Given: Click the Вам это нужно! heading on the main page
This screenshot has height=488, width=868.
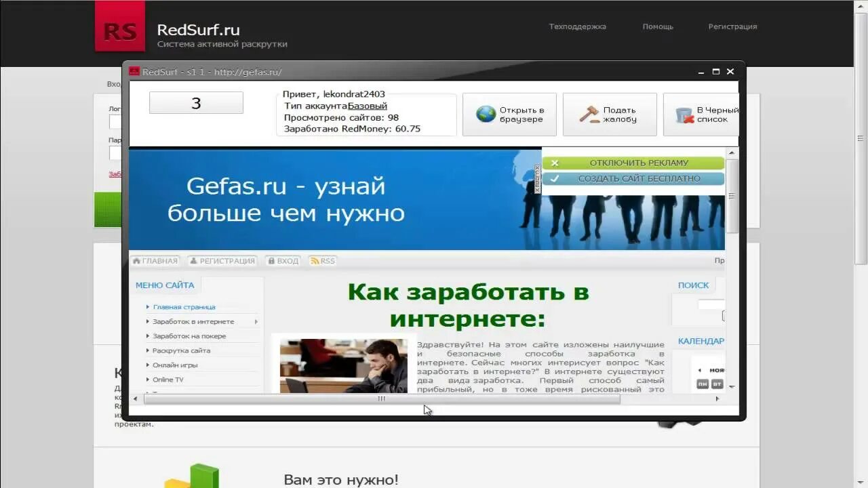Looking at the screenshot, I should click(x=341, y=480).
